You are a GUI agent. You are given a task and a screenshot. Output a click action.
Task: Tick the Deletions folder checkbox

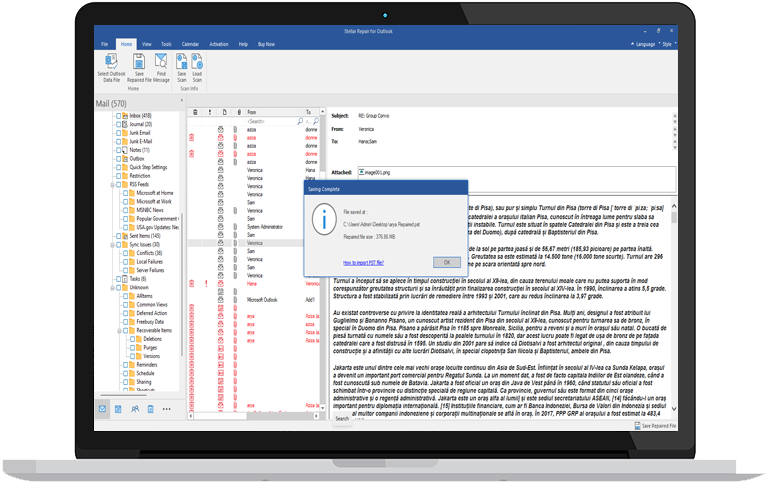point(132,339)
